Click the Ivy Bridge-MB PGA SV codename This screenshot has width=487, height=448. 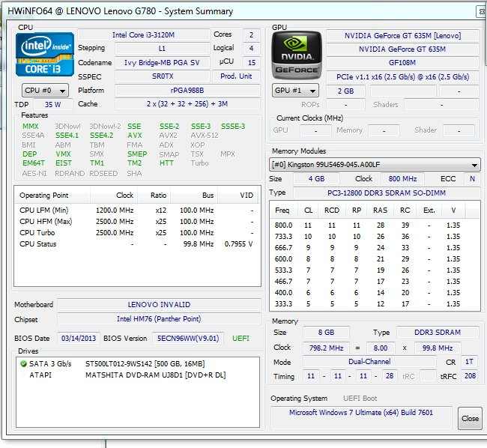162,63
